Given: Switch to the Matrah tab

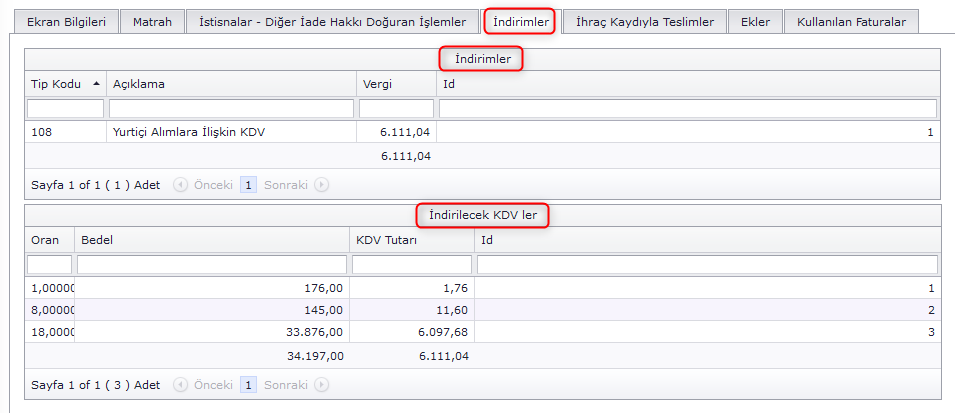Looking at the screenshot, I should click(x=152, y=22).
